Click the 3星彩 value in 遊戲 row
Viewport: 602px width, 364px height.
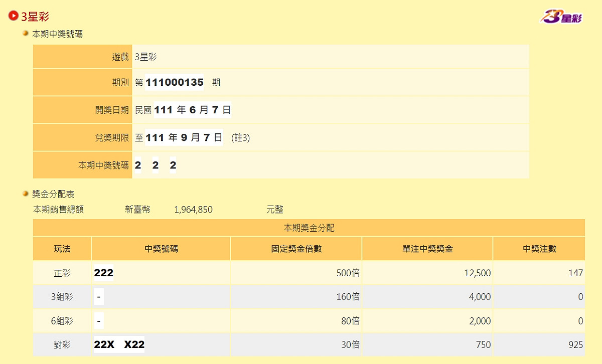pos(146,57)
